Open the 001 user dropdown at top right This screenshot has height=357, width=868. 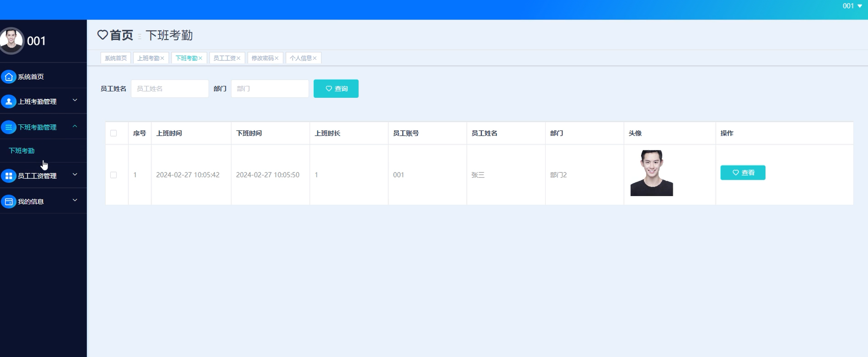[x=852, y=6]
